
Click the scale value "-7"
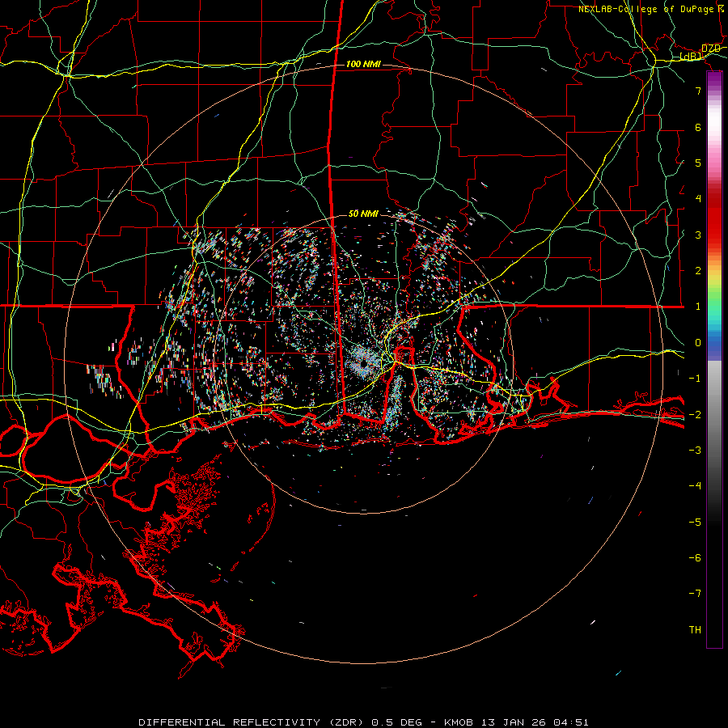(695, 594)
